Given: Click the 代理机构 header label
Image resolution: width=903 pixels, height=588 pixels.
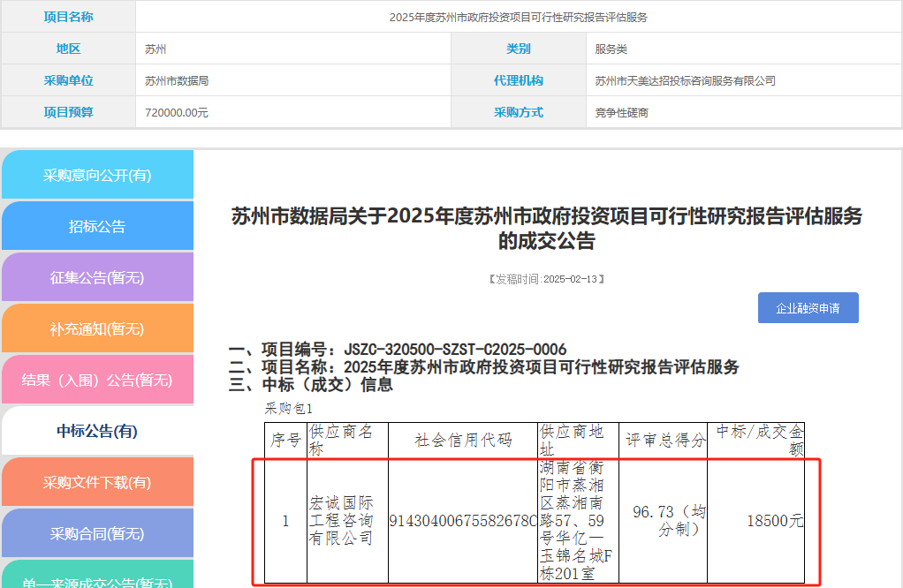Looking at the screenshot, I should 519,80.
